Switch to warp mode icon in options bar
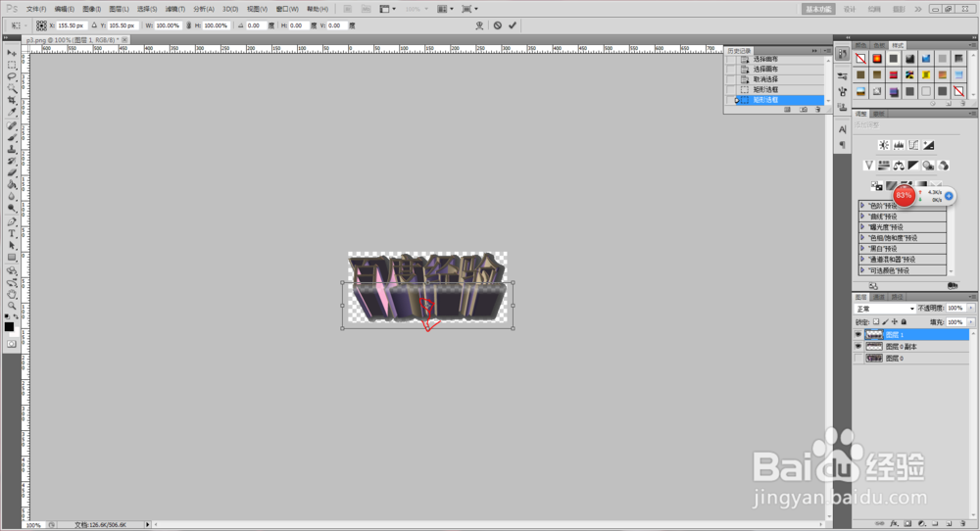This screenshot has height=531, width=980. 479,25
